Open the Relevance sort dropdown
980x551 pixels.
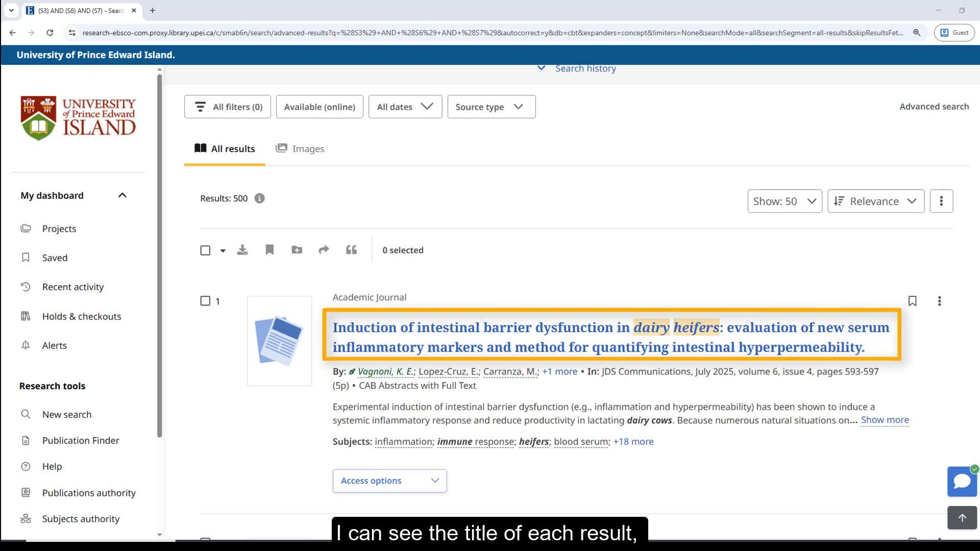[x=875, y=201]
